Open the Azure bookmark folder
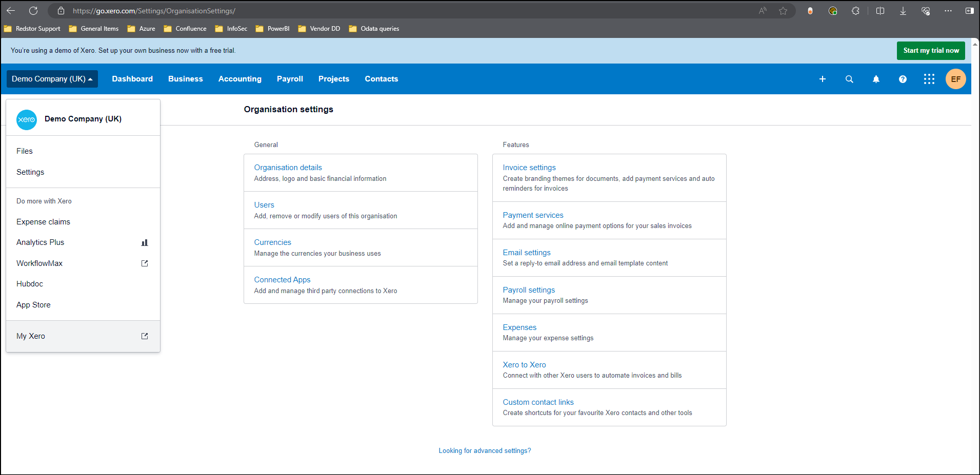Image resolution: width=980 pixels, height=475 pixels. pyautogui.click(x=141, y=29)
